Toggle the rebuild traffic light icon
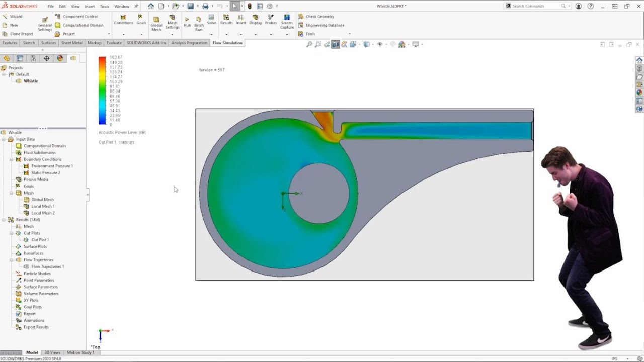Screen dimensions: 644x362 [x=250, y=6]
